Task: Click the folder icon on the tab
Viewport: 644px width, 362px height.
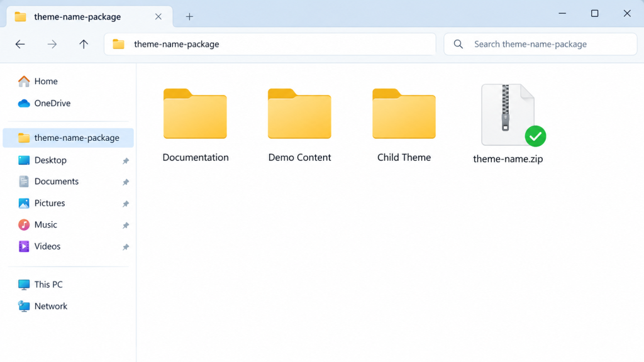Action: pyautogui.click(x=21, y=17)
